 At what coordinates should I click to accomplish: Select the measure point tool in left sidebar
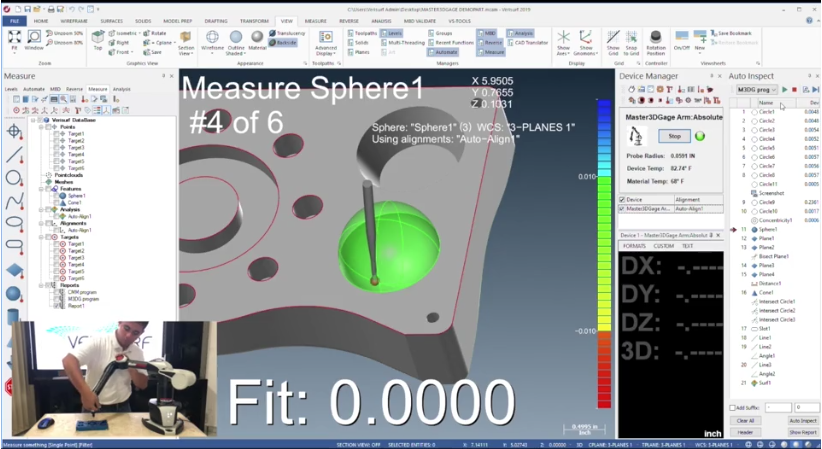click(x=14, y=131)
